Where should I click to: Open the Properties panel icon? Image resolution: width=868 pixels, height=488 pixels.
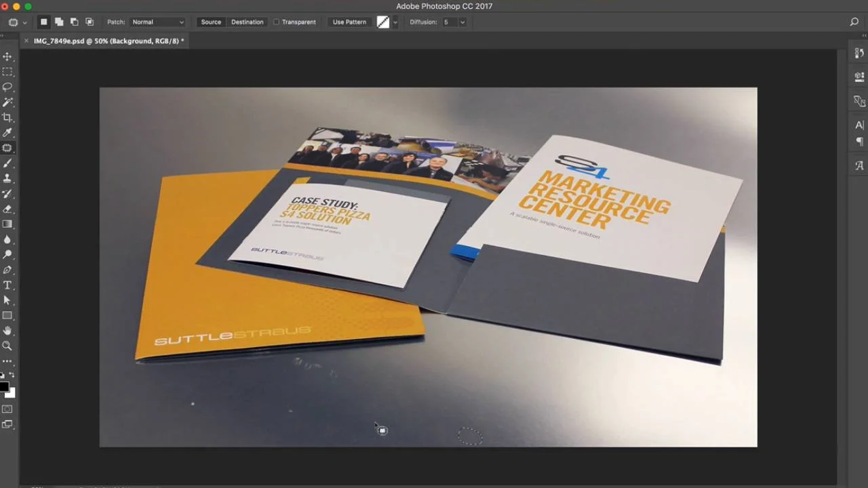point(859,77)
